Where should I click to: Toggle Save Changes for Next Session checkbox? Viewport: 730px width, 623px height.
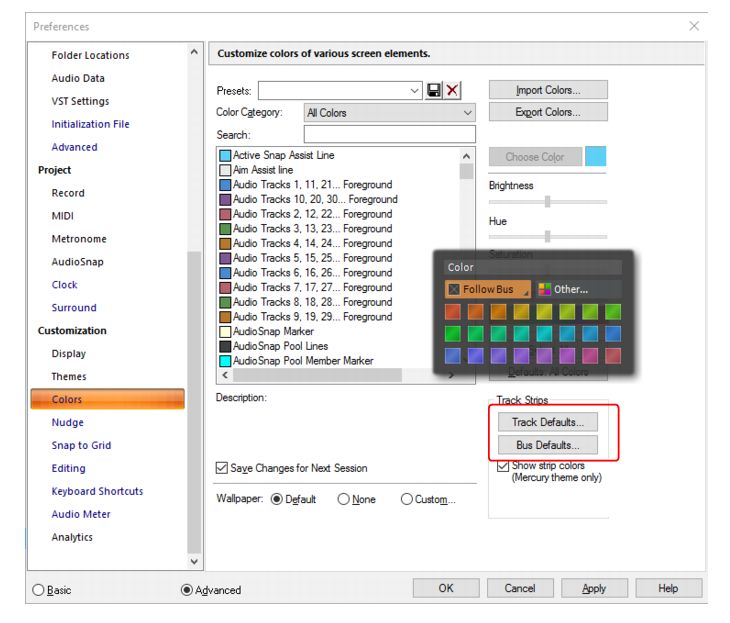click(x=222, y=468)
